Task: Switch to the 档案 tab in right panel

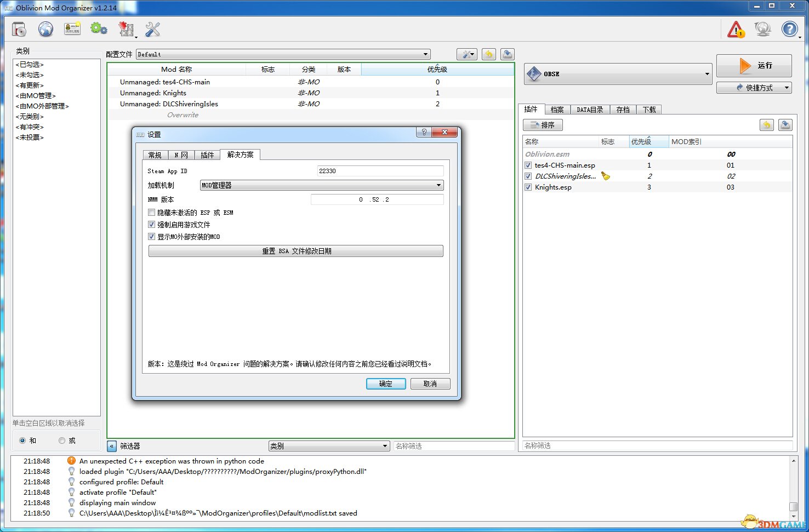Action: (x=557, y=110)
